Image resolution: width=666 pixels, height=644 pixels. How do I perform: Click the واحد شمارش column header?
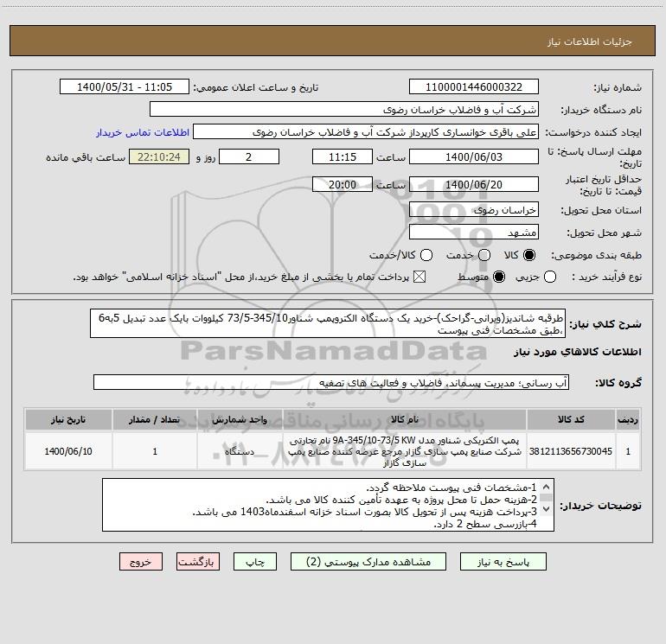point(240,419)
